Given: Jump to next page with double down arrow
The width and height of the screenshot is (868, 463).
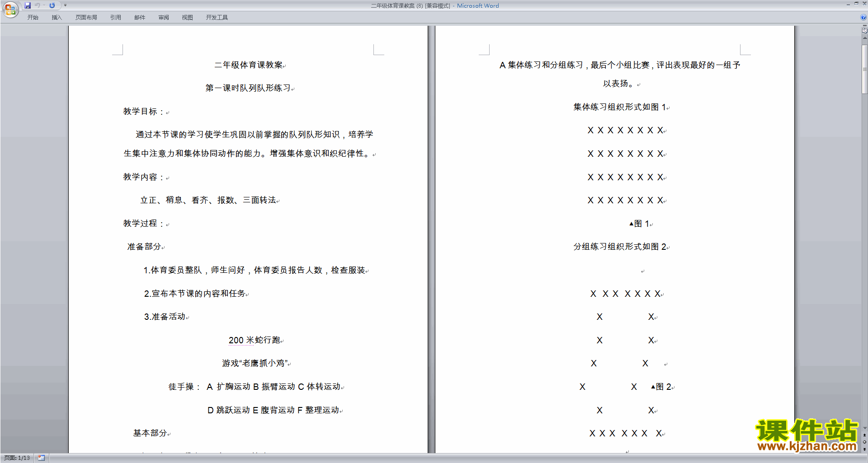Looking at the screenshot, I should pyautogui.click(x=864, y=449).
